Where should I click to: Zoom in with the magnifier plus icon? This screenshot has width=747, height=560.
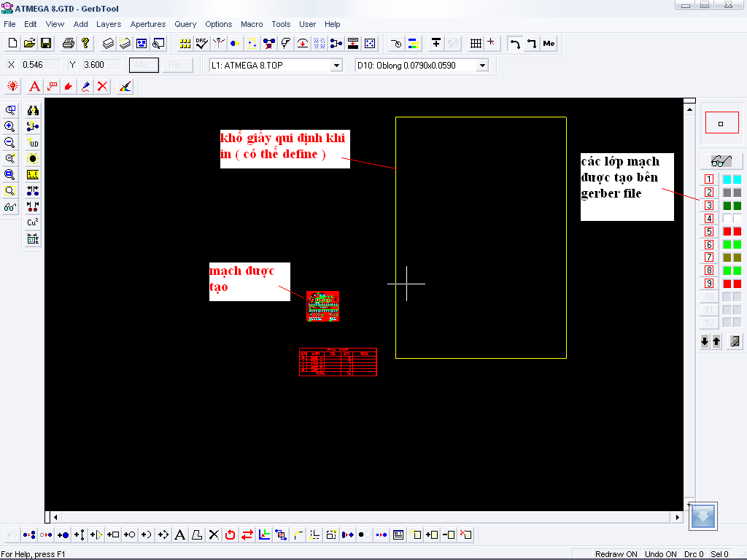click(x=9, y=126)
